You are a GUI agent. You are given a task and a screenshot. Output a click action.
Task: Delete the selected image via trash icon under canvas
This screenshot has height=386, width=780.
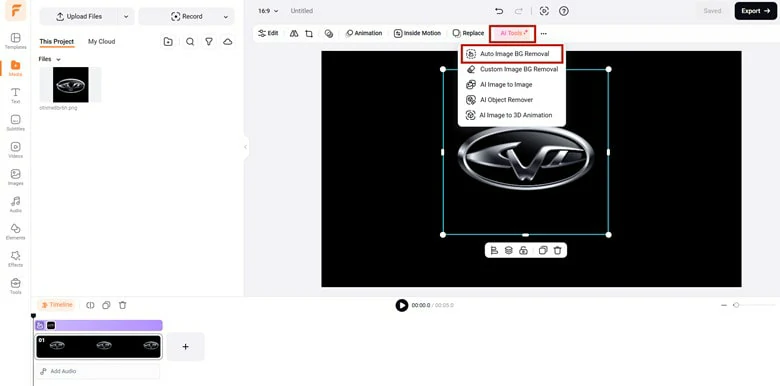[558, 250]
